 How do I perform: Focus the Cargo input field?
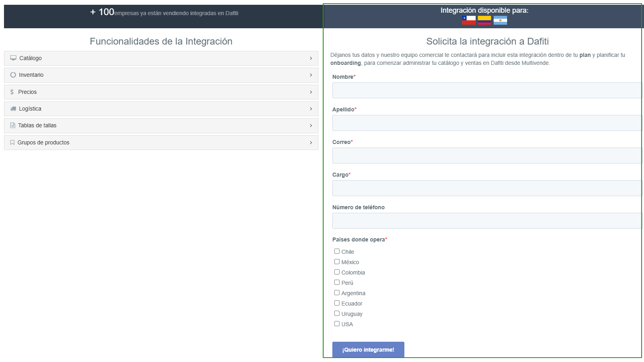(487, 188)
